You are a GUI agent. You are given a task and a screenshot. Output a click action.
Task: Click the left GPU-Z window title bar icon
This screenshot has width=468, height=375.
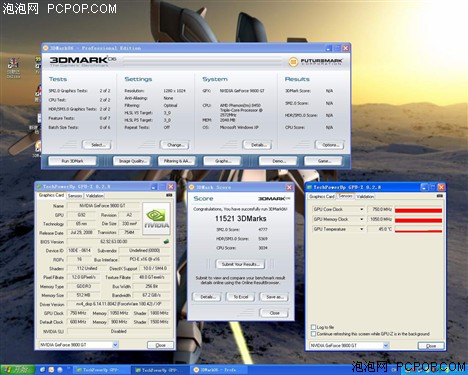pyautogui.click(x=39, y=186)
